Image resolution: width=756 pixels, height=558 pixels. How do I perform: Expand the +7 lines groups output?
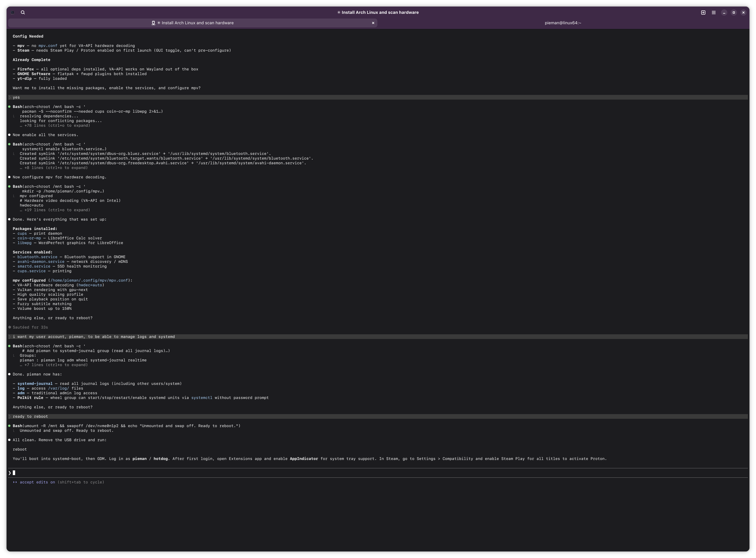(x=53, y=365)
